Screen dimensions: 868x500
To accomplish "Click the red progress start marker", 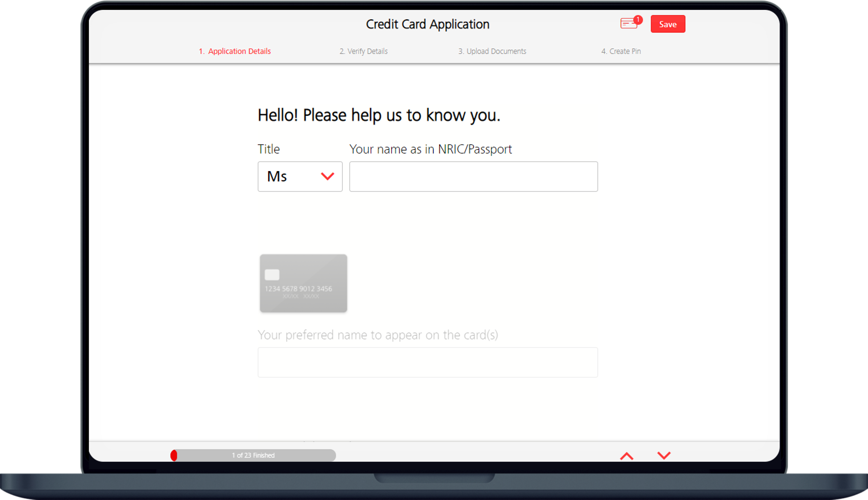I will tap(174, 455).
